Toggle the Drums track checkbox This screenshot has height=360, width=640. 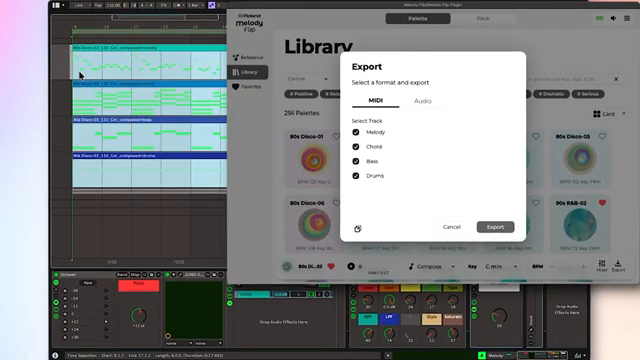coord(356,176)
